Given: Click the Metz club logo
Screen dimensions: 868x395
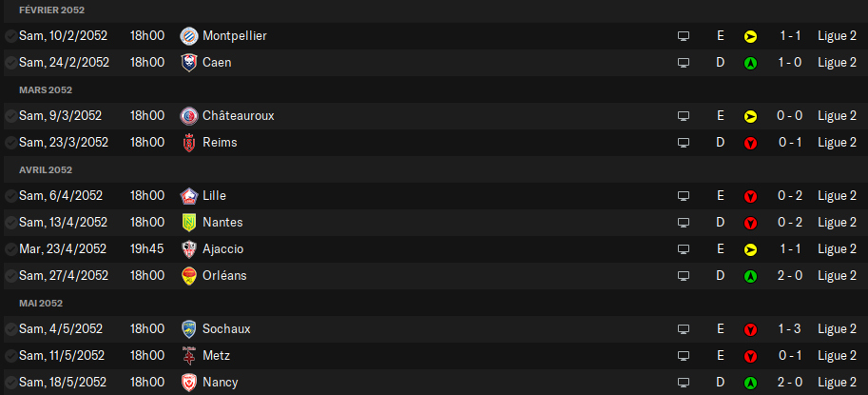Looking at the screenshot, I should (x=189, y=356).
